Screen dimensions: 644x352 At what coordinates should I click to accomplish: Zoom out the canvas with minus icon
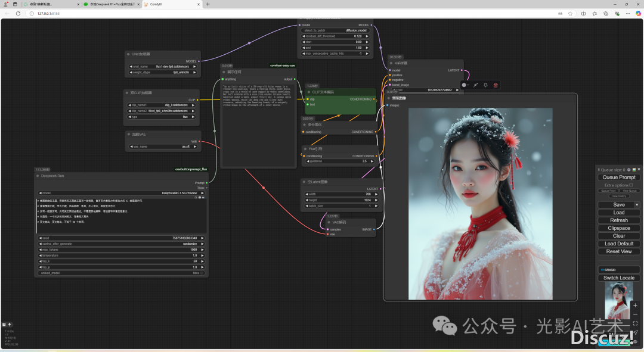click(x=635, y=314)
